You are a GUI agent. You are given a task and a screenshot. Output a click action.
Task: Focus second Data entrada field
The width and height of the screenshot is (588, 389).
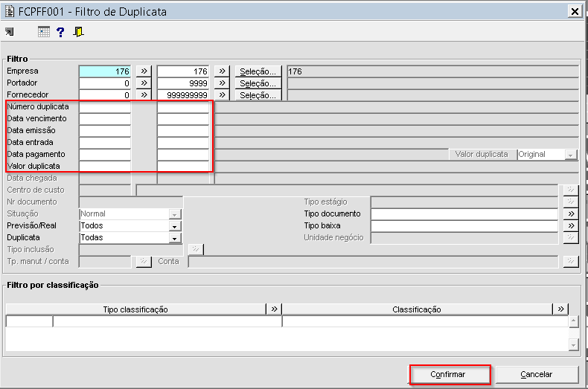[x=183, y=142]
